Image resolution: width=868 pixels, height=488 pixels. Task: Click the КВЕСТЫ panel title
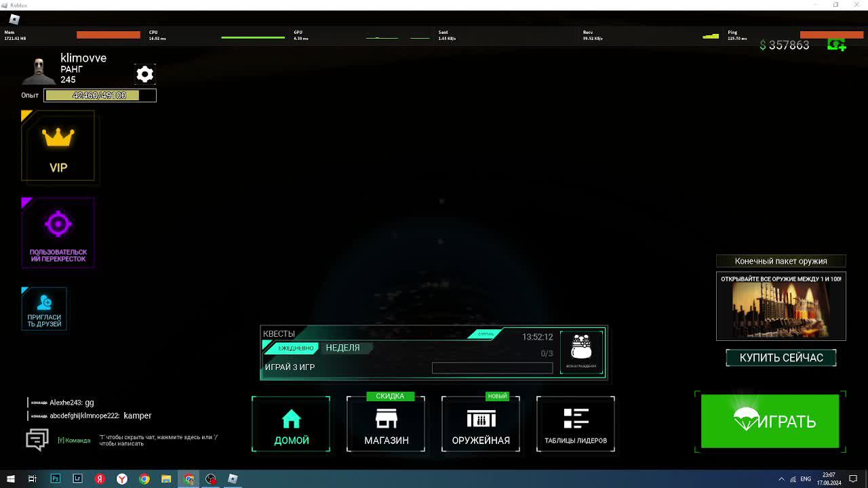[279, 333]
